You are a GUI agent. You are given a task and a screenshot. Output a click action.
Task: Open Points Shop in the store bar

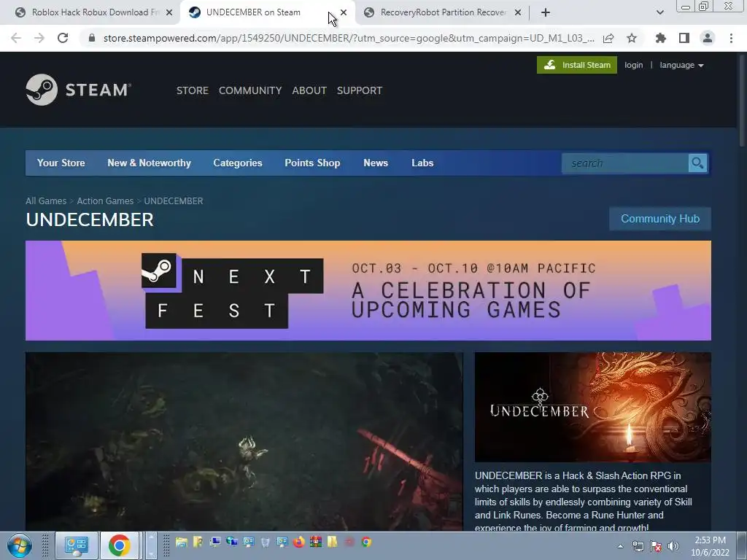312,163
